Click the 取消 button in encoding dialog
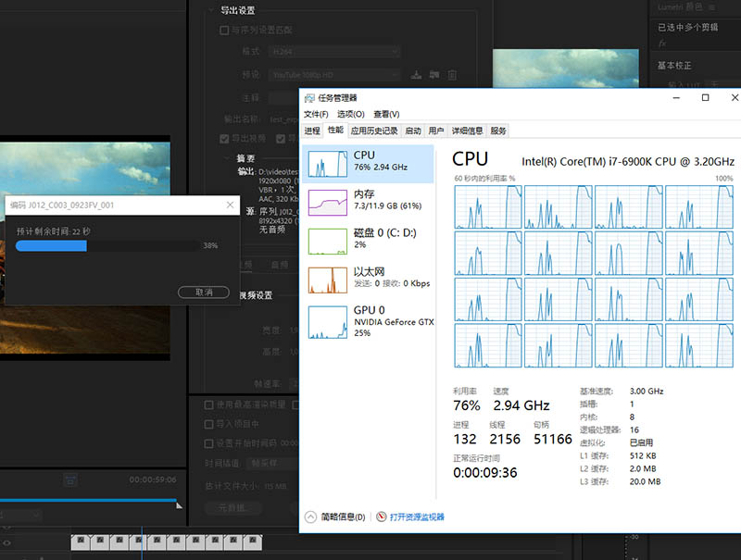 tap(204, 292)
